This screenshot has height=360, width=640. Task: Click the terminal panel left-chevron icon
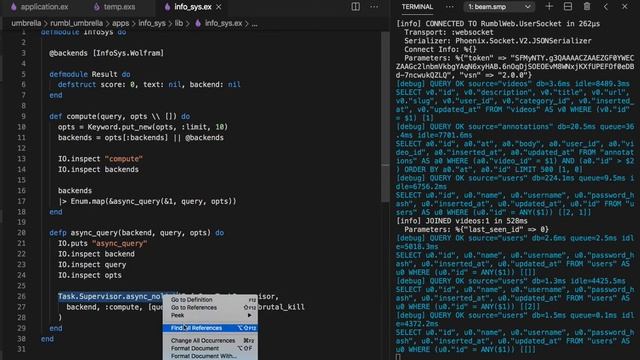click(x=606, y=7)
